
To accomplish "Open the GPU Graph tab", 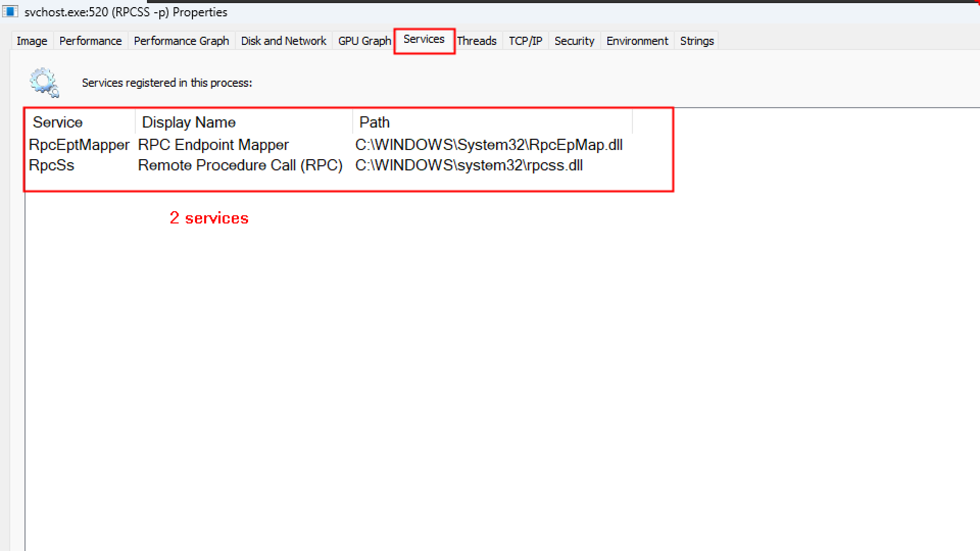I will (364, 41).
